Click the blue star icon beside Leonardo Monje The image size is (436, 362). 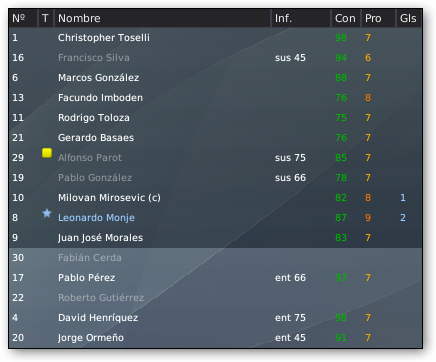[47, 213]
